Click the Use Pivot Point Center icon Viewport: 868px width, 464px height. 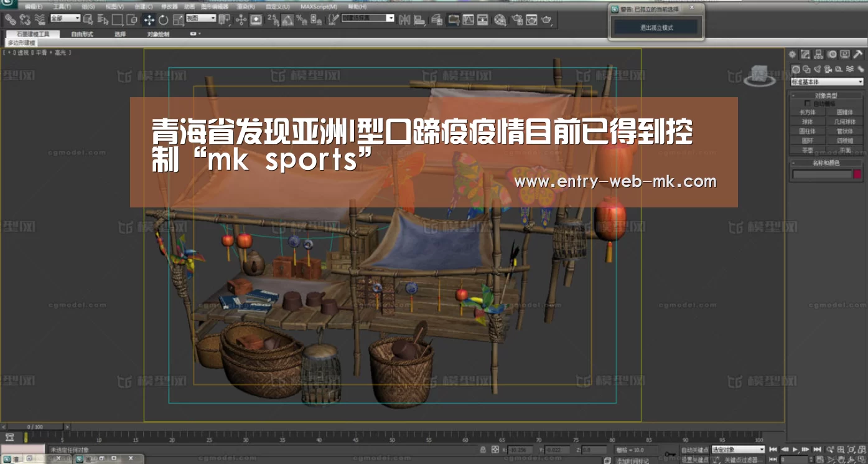(225, 19)
